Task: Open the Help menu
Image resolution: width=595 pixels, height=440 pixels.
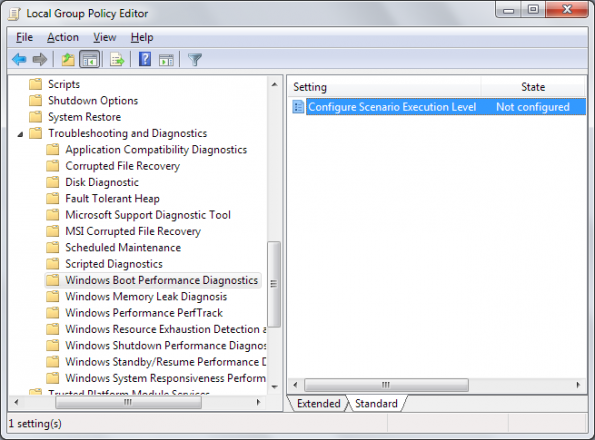Action: (x=142, y=37)
